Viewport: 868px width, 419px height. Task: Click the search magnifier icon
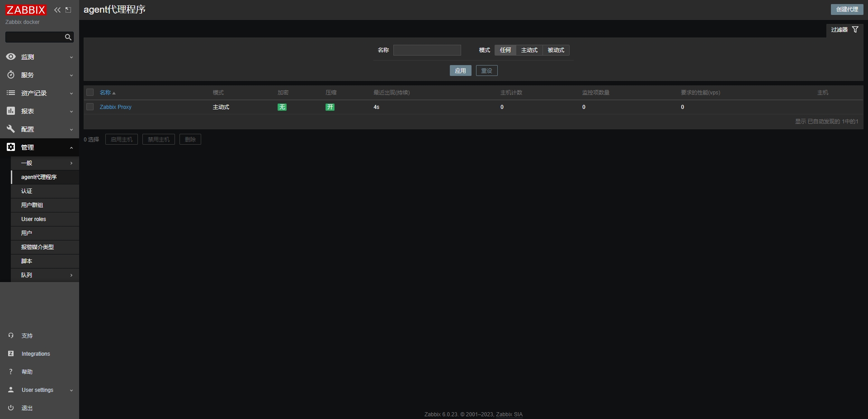coord(68,37)
